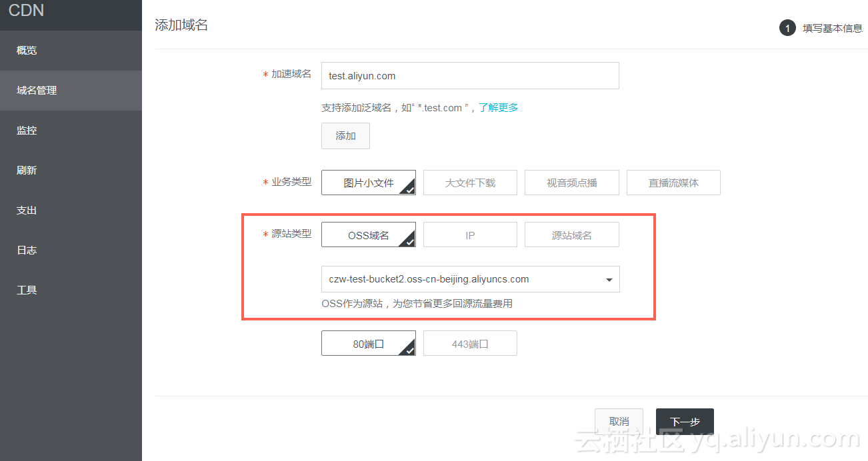Click the 业务类型 label

pos(291,181)
